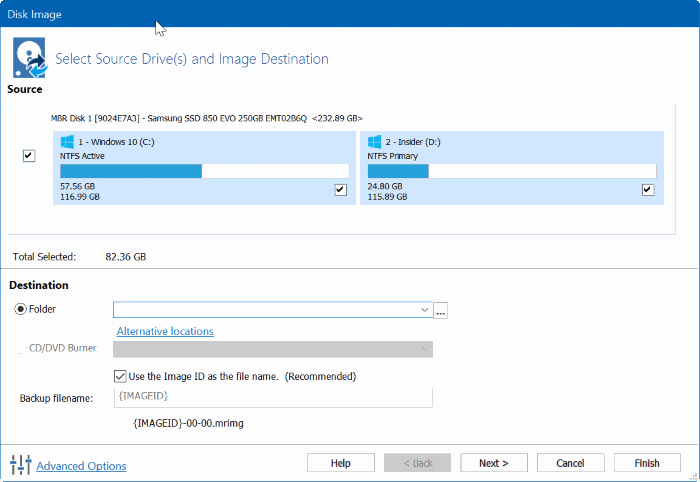Click the 24.80 GB used value
The height and width of the screenshot is (482, 700).
coord(385,186)
